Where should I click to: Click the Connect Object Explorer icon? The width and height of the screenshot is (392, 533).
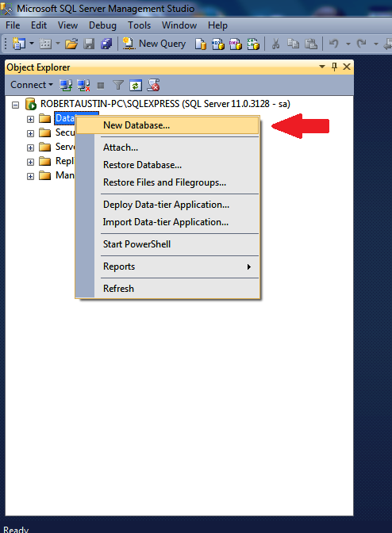coord(66,85)
